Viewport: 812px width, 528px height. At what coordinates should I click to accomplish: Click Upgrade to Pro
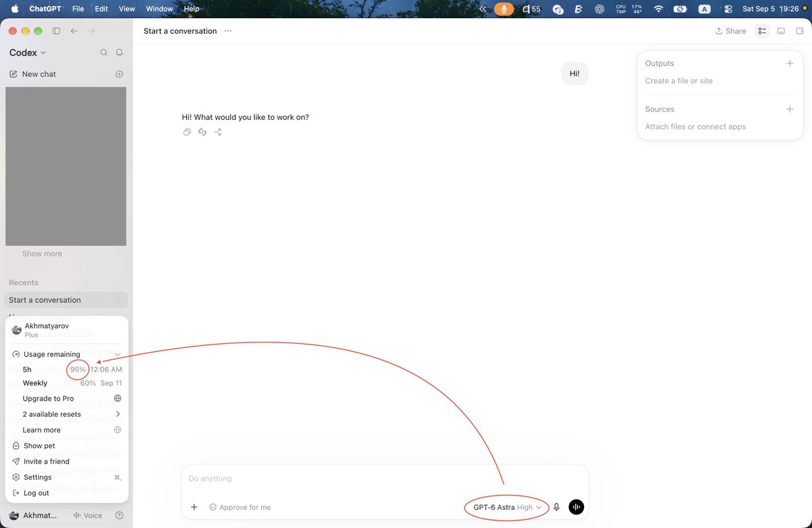coord(48,399)
